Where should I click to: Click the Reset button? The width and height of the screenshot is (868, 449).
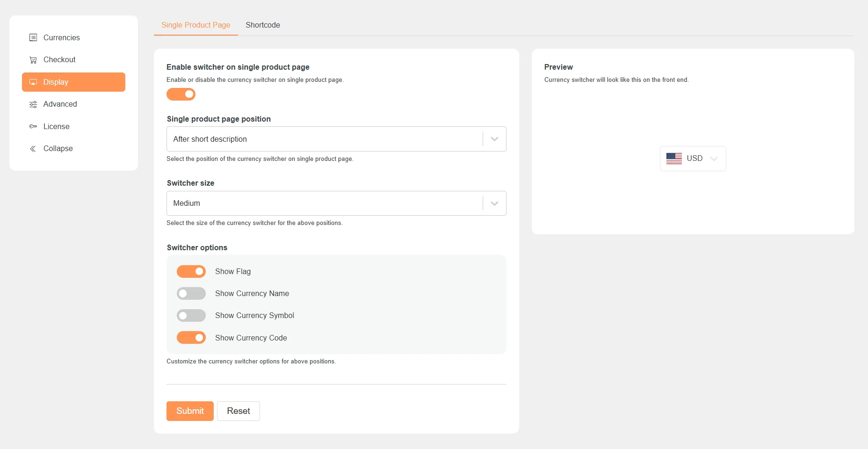point(239,411)
